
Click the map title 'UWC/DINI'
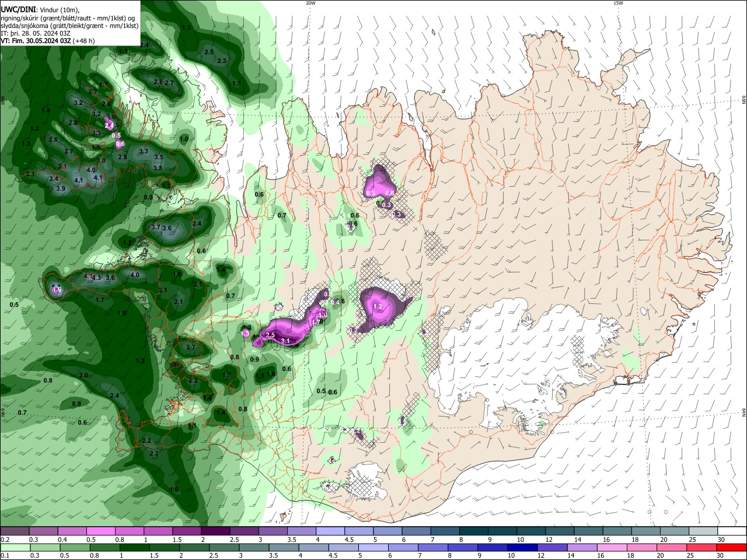point(18,9)
